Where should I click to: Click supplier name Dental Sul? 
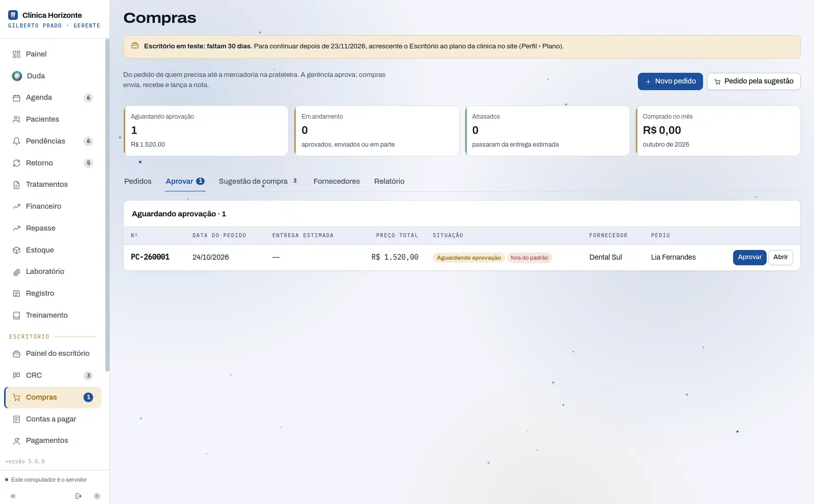(x=606, y=257)
